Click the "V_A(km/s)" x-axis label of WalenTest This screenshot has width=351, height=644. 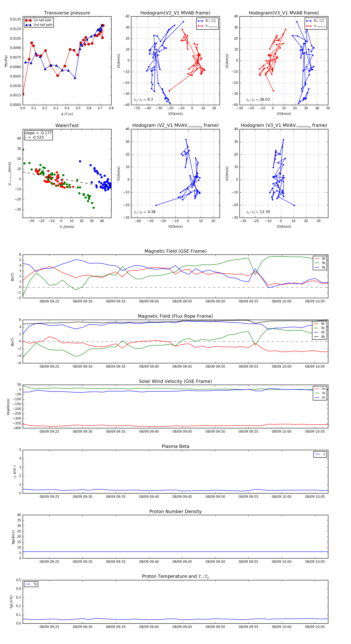[x=67, y=227]
